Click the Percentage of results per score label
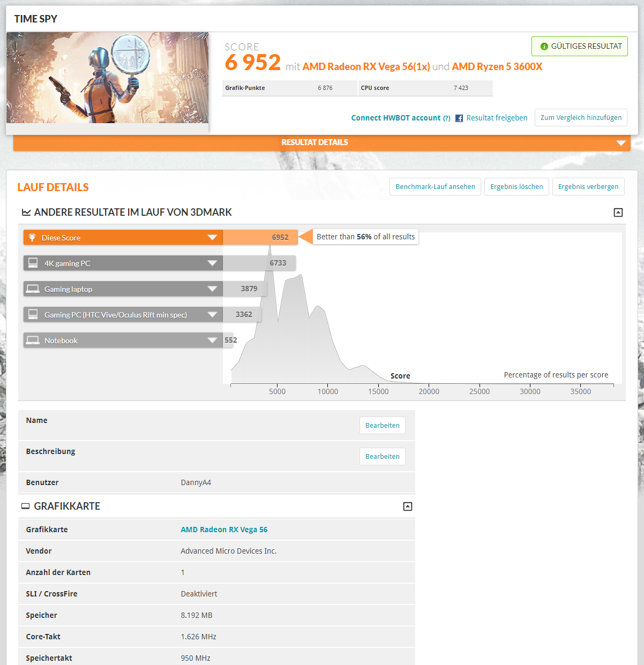Viewport: 644px width, 665px height. (x=556, y=375)
